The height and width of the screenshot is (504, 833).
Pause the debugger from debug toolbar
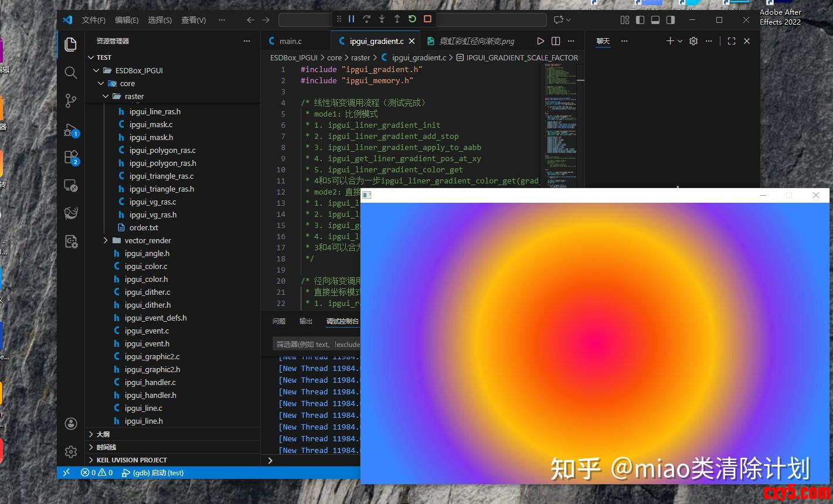pyautogui.click(x=351, y=19)
